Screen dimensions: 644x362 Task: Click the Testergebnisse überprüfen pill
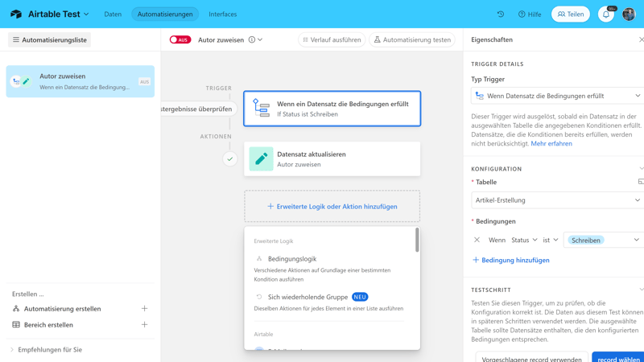tap(199, 109)
